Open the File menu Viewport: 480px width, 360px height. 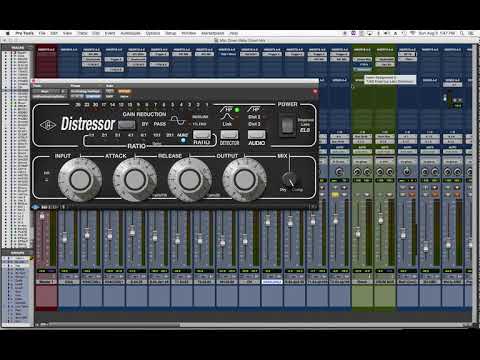coord(42,33)
